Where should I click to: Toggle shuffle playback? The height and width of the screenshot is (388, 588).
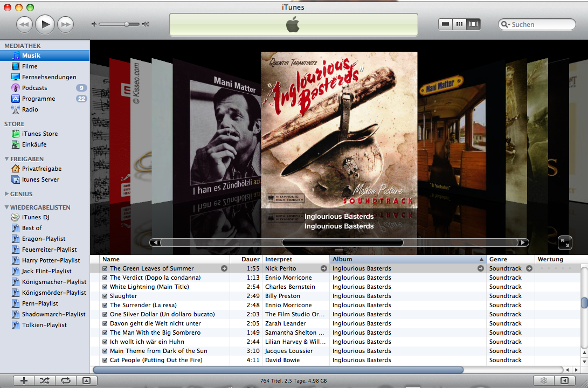click(x=45, y=381)
